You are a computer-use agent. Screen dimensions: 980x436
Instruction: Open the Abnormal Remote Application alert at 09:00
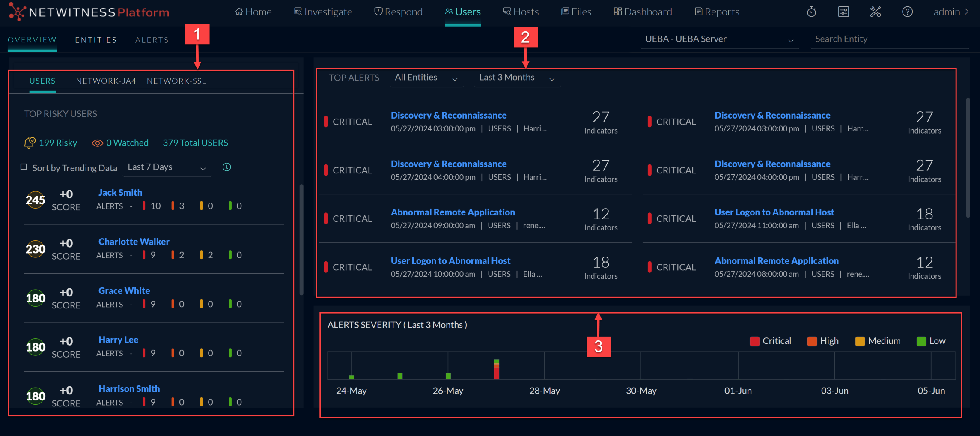coord(453,212)
